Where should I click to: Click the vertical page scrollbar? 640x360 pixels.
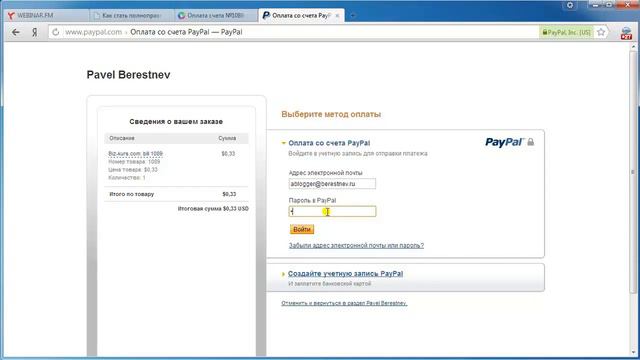point(633,171)
